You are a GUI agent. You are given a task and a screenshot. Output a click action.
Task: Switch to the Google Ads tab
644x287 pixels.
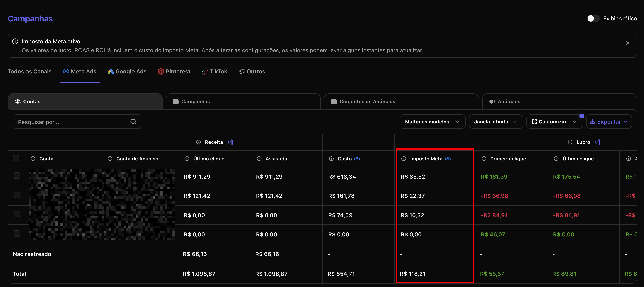click(127, 71)
